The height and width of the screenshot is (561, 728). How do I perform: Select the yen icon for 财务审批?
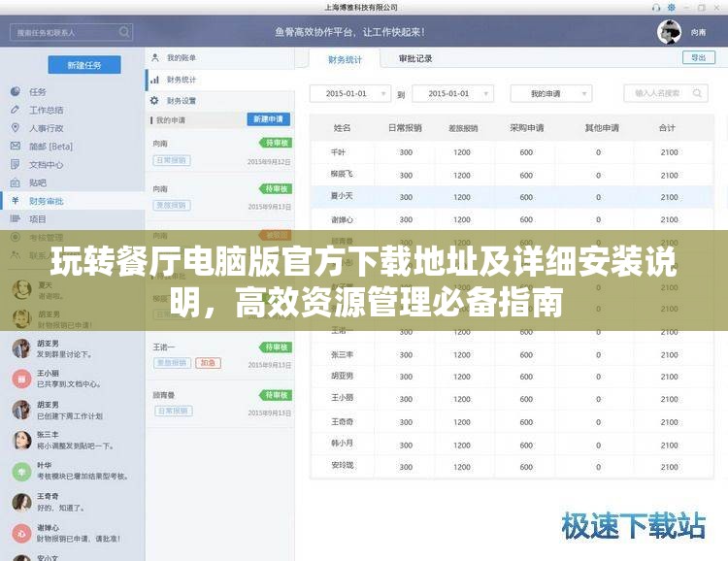[x=16, y=201]
